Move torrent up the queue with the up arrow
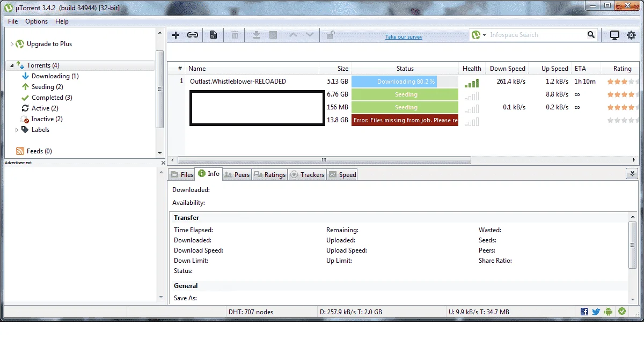The width and height of the screenshot is (644, 340). pos(293,35)
